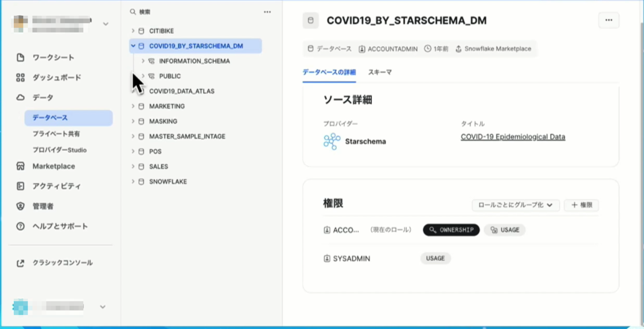The height and width of the screenshot is (329, 644).
Task: Click the SNOWFLAKE database icon
Action: (x=141, y=181)
